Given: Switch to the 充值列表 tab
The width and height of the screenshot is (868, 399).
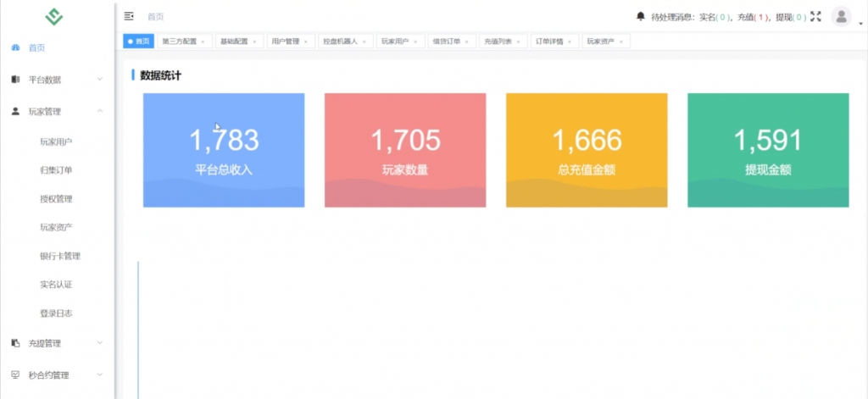Looking at the screenshot, I should coord(498,42).
